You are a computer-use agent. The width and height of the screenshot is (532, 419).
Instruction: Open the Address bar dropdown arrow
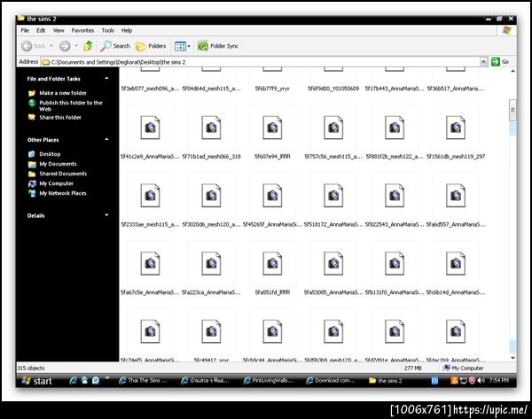483,62
